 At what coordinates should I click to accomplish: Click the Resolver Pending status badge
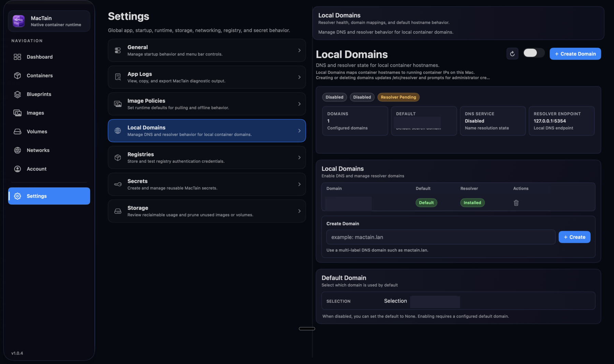pos(398,97)
